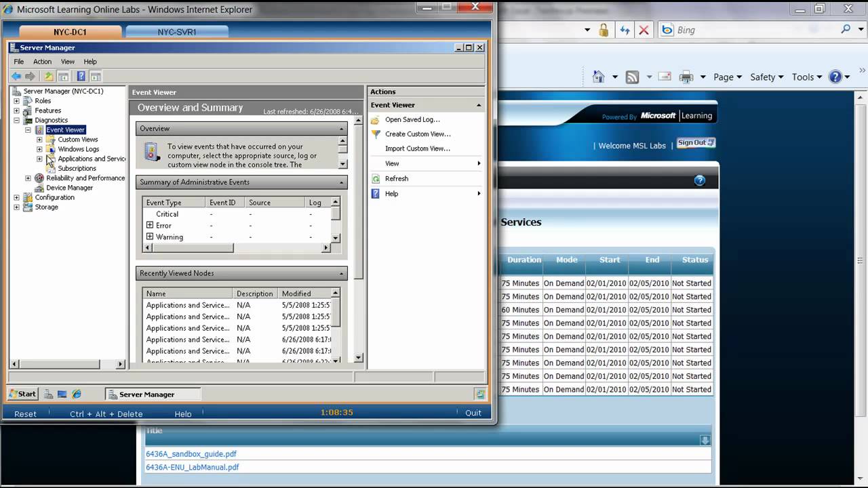
Task: Open the Tools dropdown in IE
Action: (807, 77)
